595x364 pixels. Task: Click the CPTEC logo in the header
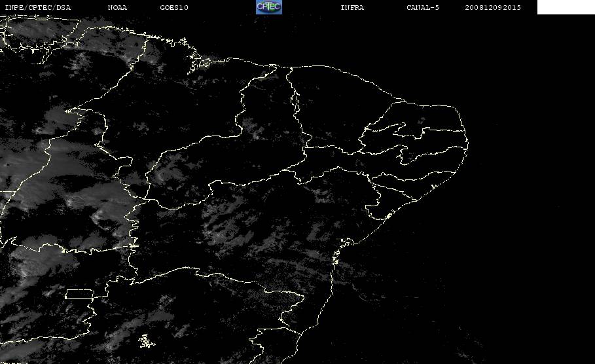coord(268,7)
